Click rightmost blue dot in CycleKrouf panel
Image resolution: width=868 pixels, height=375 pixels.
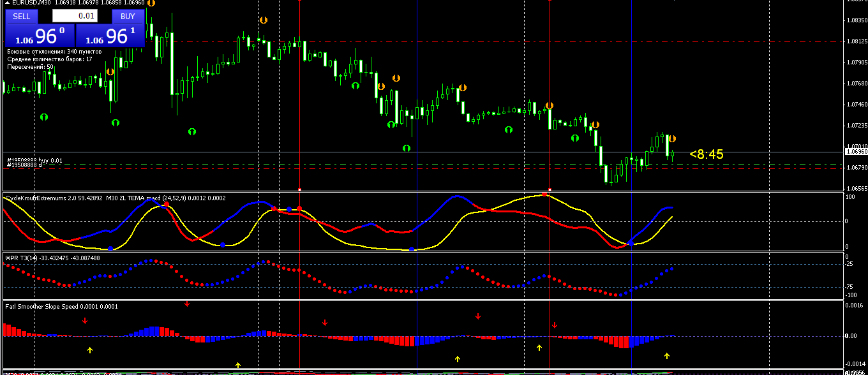pos(631,242)
